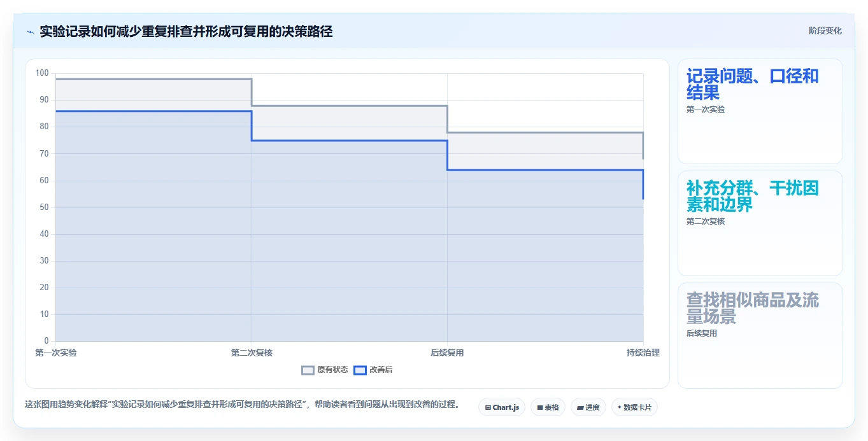Select the 数据卡片 tag
Viewport: 868px width, 441px height.
(x=634, y=407)
